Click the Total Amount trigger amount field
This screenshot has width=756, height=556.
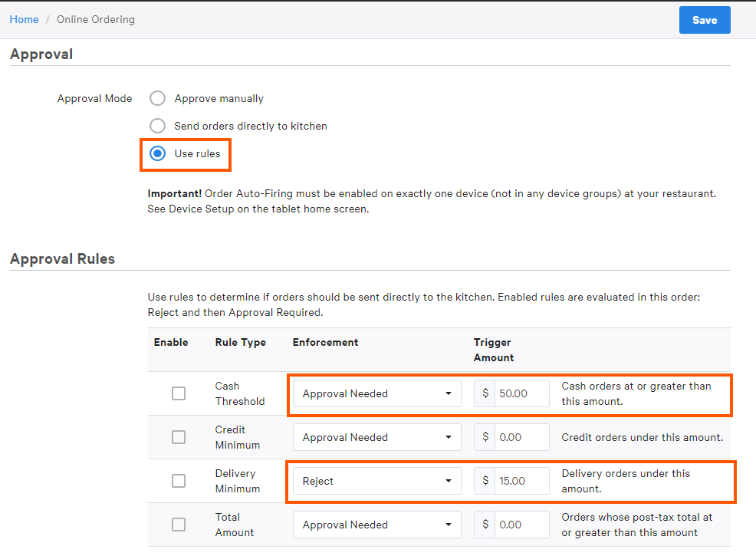(524, 525)
